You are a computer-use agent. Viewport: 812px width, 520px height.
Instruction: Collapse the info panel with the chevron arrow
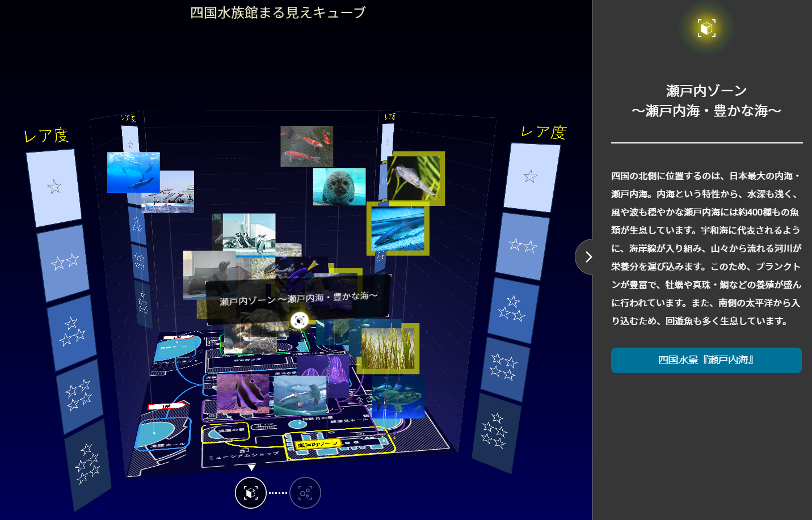coord(588,257)
